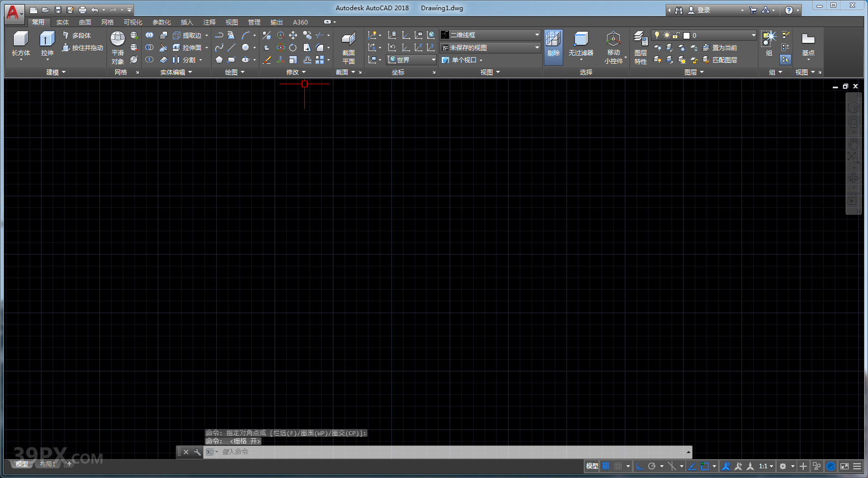Click the 匹配图层 button
Viewport: 868px width, 478px height.
720,60
